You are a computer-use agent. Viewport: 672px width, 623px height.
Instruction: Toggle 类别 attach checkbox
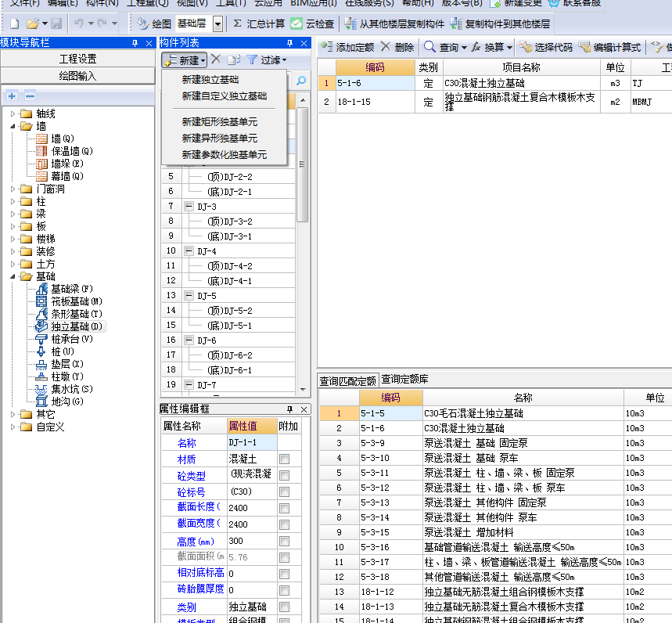tap(284, 607)
